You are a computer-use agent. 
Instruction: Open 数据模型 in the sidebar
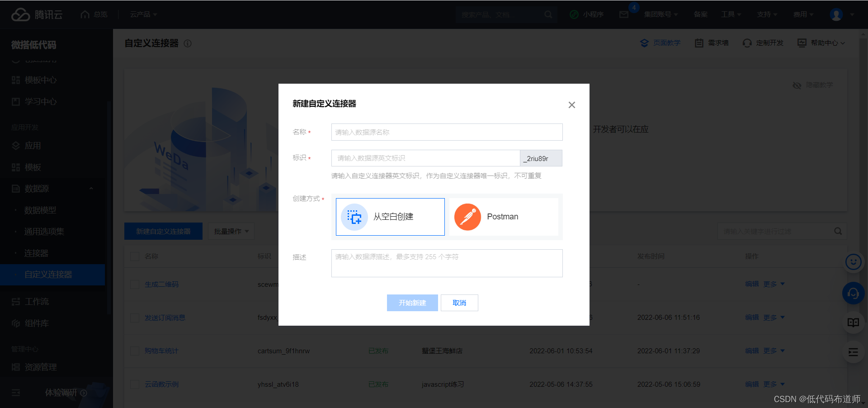tap(40, 210)
